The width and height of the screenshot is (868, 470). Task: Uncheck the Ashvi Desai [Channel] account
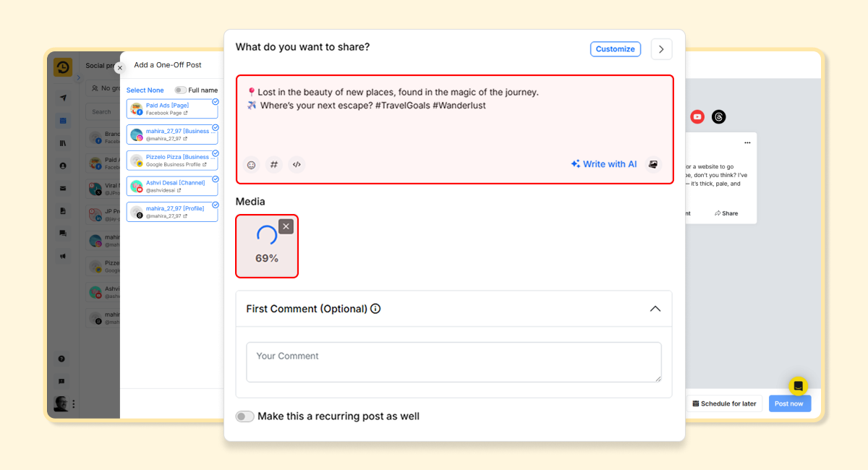tap(216, 179)
